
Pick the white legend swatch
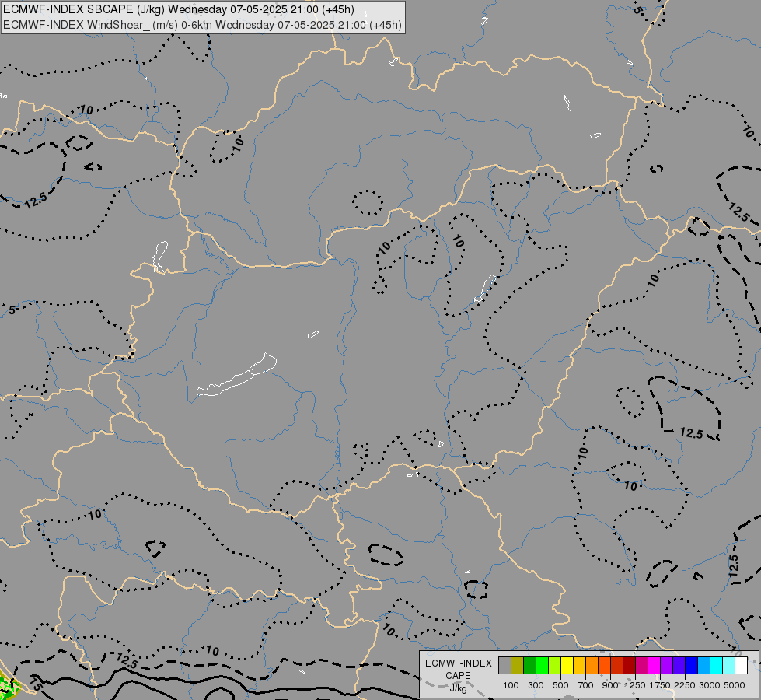(x=741, y=665)
